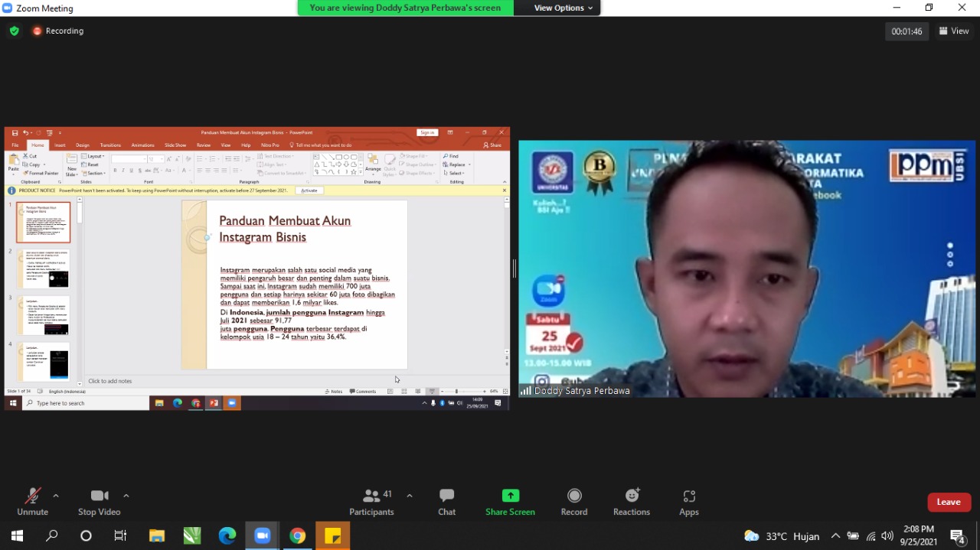The height and width of the screenshot is (550, 980).
Task: Adjust the PowerPoint zoom slider
Action: [456, 391]
